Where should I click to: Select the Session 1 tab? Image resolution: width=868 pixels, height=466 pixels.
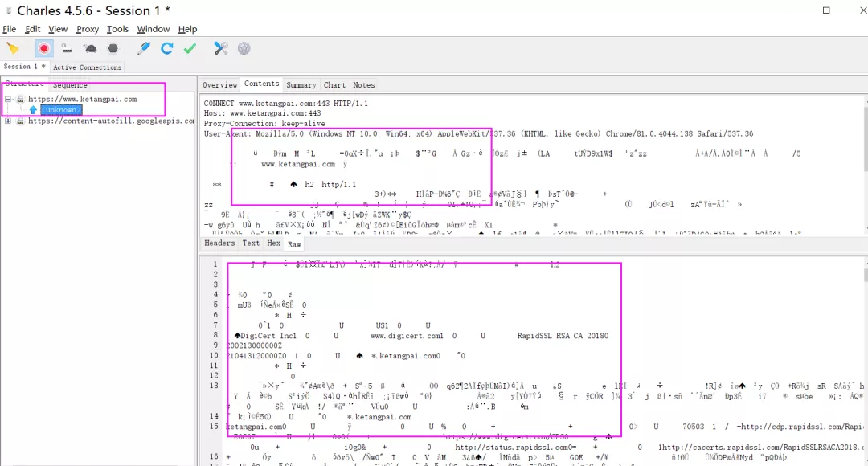24,67
